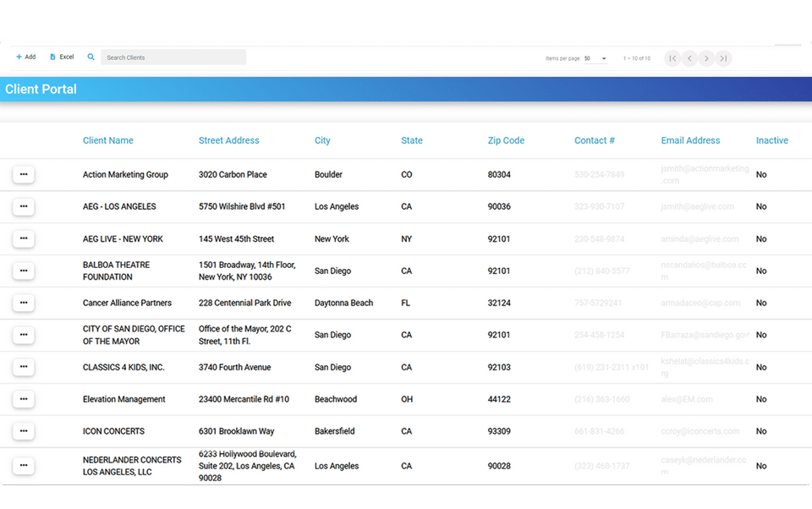This screenshot has width=812, height=509.
Task: Open options menu for AEG LIVE - NEW YORK
Action: 24,238
